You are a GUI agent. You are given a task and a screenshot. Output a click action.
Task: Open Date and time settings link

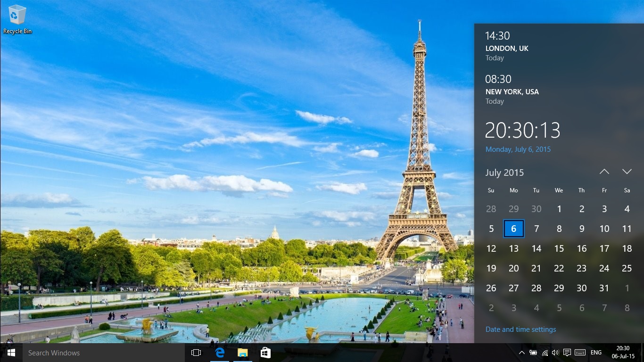click(x=521, y=329)
